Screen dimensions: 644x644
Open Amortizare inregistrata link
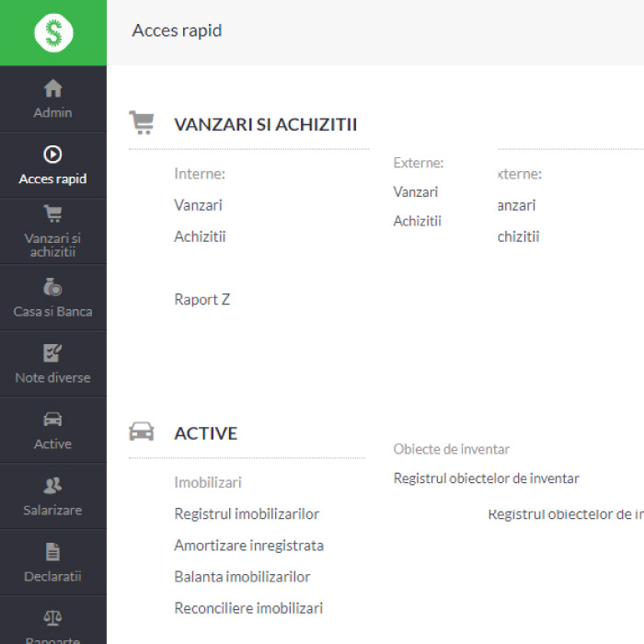click(x=248, y=546)
